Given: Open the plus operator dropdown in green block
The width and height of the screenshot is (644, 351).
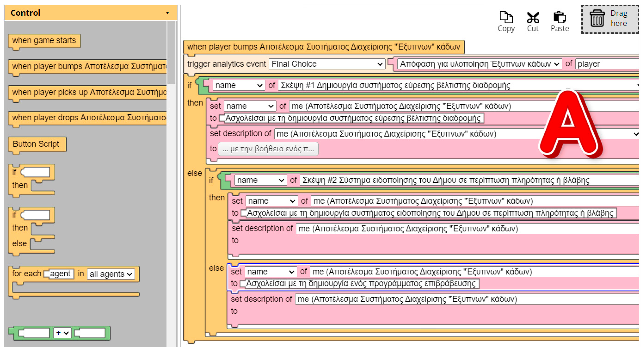Looking at the screenshot, I should (x=62, y=333).
